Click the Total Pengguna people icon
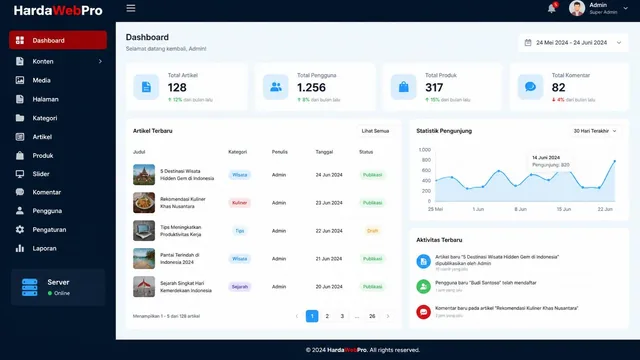Screen dimensions: 640x360 point(276,87)
